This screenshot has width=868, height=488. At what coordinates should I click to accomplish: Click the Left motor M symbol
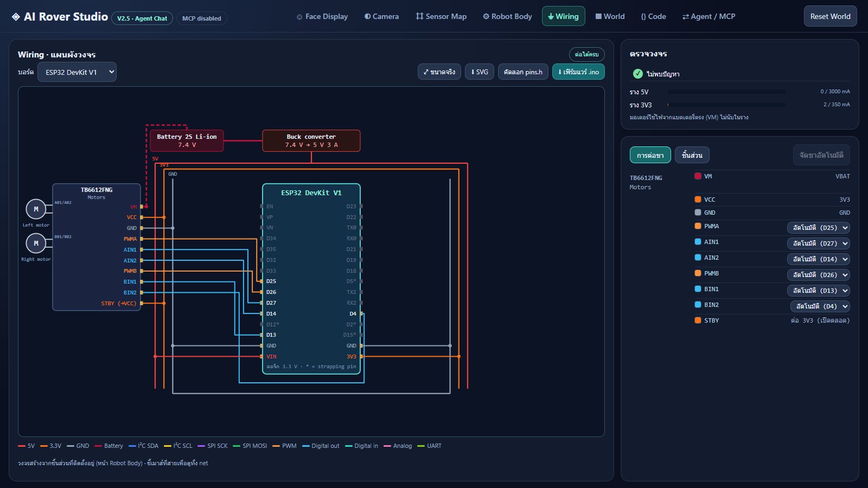point(36,209)
